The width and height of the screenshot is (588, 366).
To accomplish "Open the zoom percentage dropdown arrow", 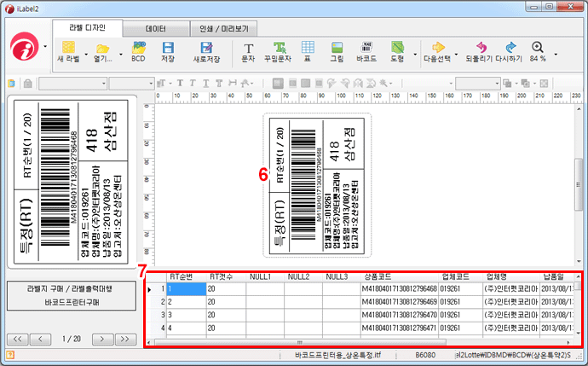I will (556, 54).
